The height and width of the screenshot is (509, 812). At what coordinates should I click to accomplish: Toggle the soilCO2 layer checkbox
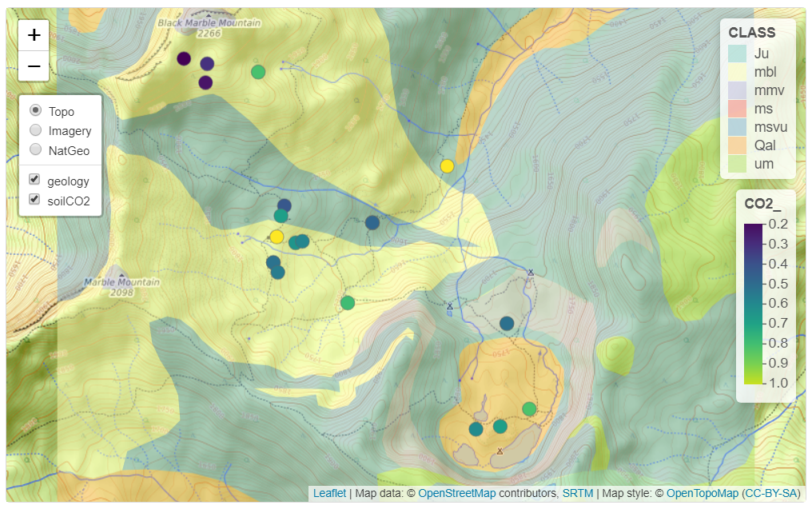(34, 199)
